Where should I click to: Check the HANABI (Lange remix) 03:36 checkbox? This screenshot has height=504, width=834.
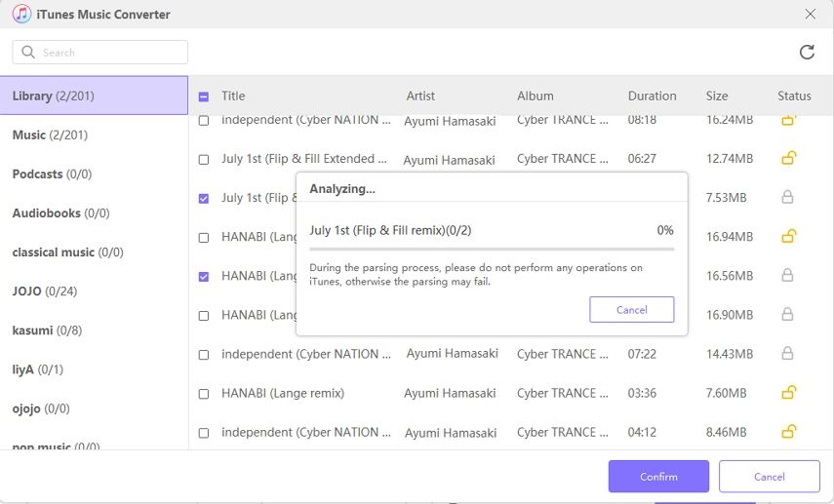pyautogui.click(x=204, y=394)
